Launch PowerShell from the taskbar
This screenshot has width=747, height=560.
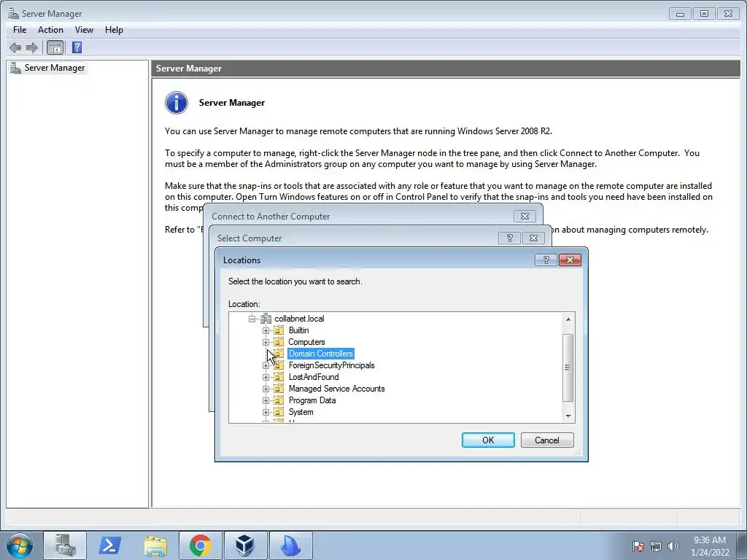[x=109, y=546]
